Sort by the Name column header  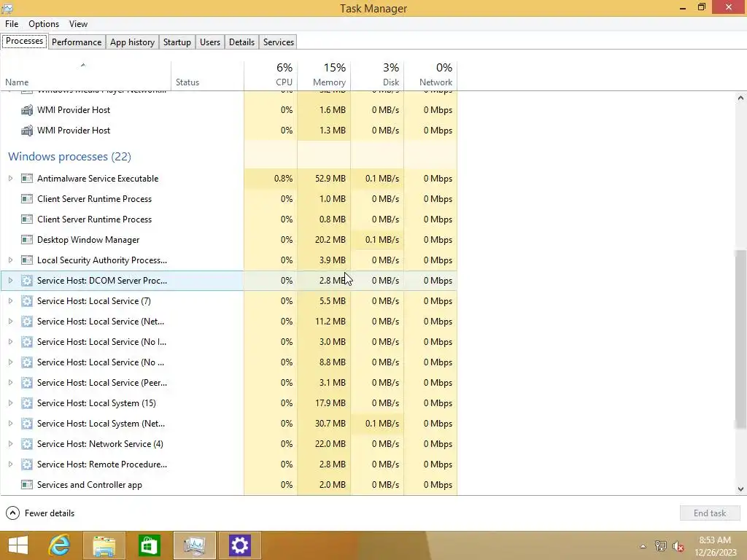coord(86,75)
